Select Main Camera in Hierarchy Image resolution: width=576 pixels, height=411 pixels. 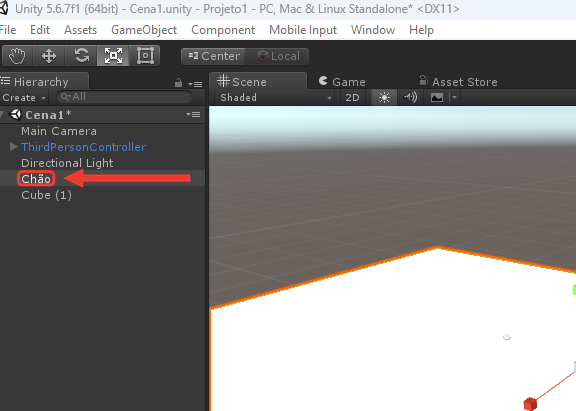coord(102,131)
